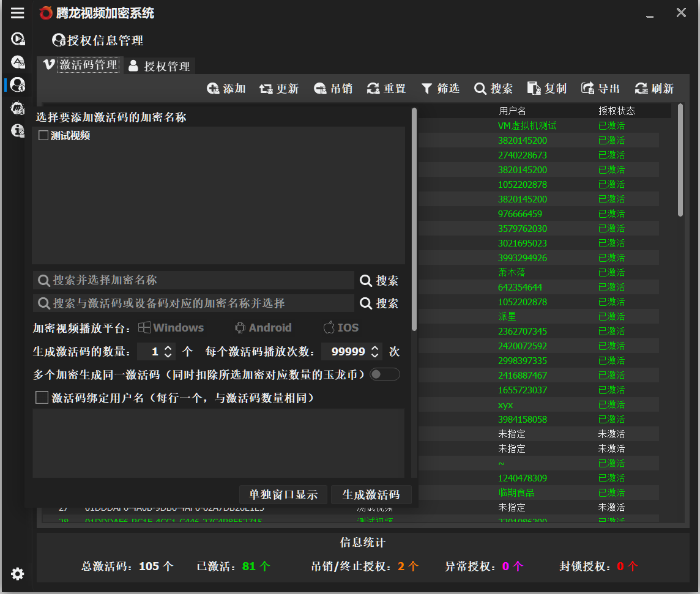
Task: Open settings gear at bottom left
Action: (x=17, y=574)
